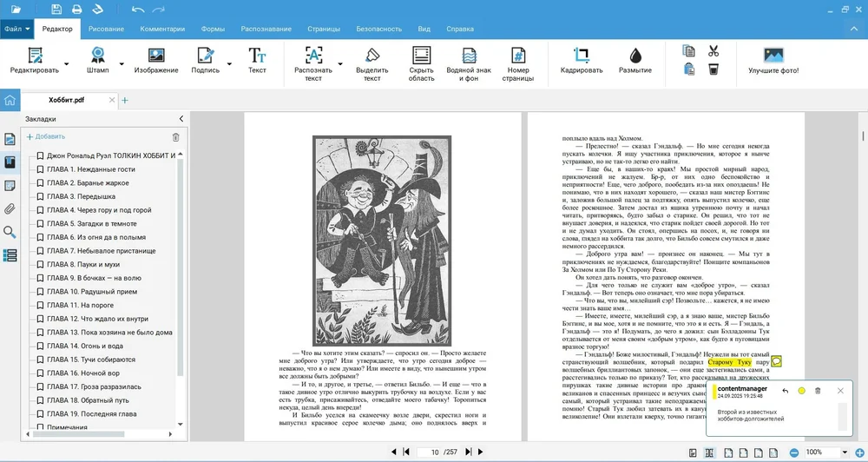This screenshot has height=462, width=868.
Task: Save the document with the floppy icon
Action: pyautogui.click(x=56, y=9)
